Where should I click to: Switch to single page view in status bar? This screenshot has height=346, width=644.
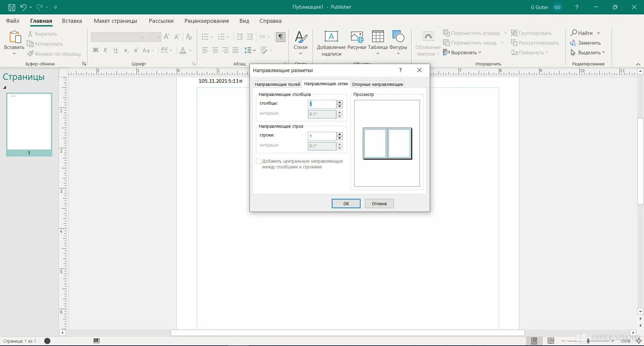[534, 341]
